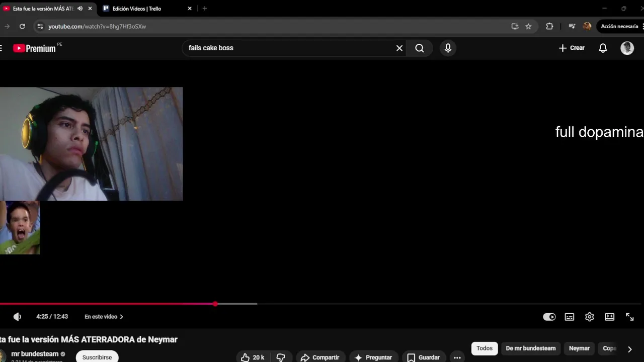The image size is (644, 362).
Task: Click the video title about Neymar
Action: [89, 339]
